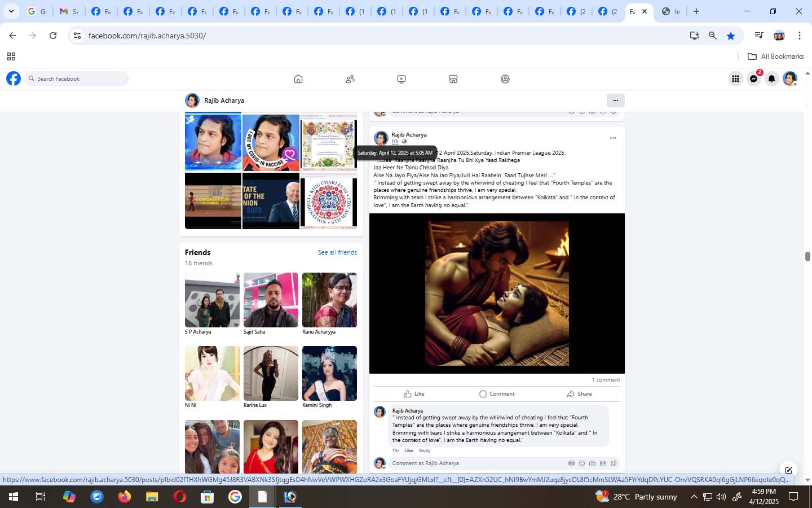
Task: Close the current Facebook tab
Action: (x=645, y=11)
